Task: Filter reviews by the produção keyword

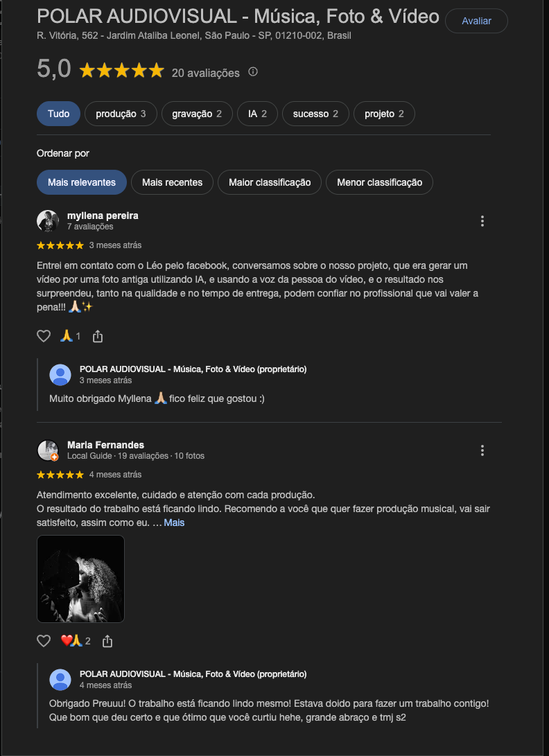Action: 121,114
